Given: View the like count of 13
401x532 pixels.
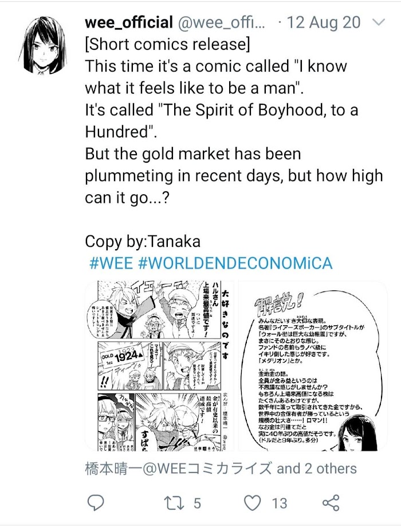Looking at the screenshot, I should 279,503.
